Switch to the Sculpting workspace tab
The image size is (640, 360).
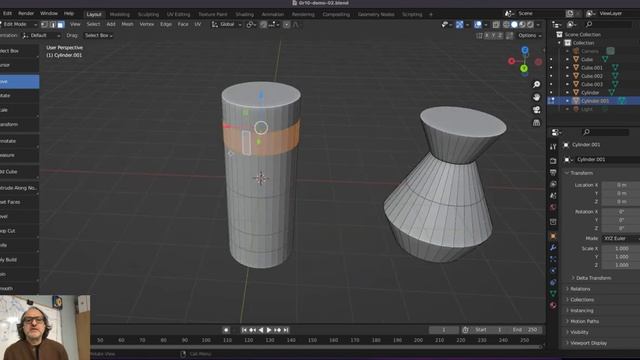click(x=148, y=14)
